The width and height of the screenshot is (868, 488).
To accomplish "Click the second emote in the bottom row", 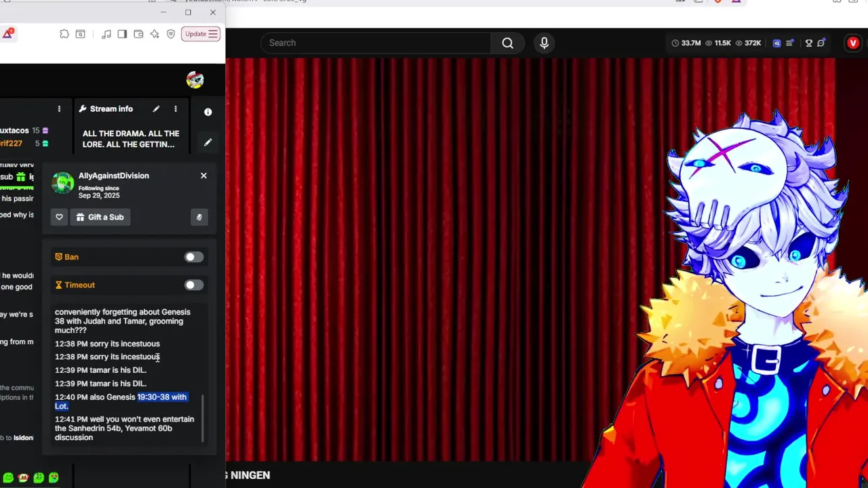I will click(24, 478).
